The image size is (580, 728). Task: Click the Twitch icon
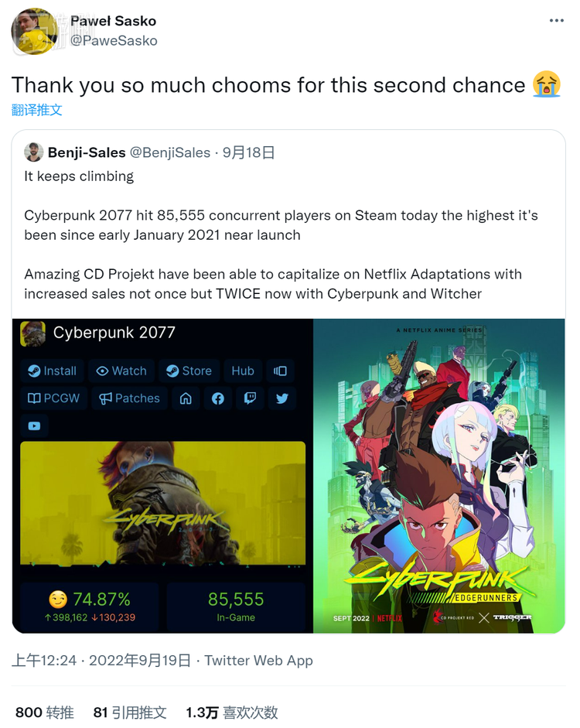point(250,398)
